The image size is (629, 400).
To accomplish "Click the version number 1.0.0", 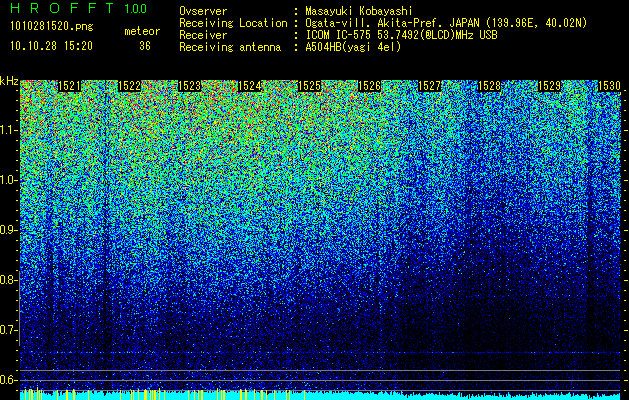I will (136, 8).
